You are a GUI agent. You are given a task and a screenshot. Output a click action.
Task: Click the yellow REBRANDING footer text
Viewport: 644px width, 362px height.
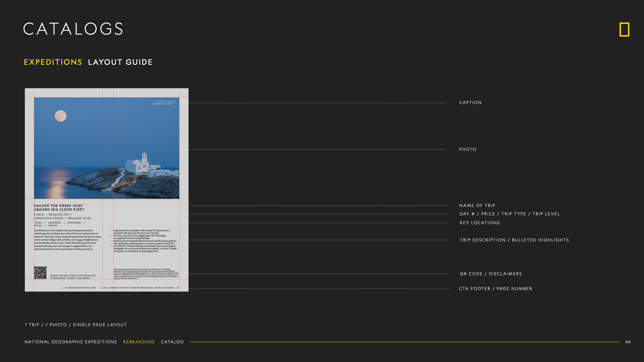click(x=139, y=342)
